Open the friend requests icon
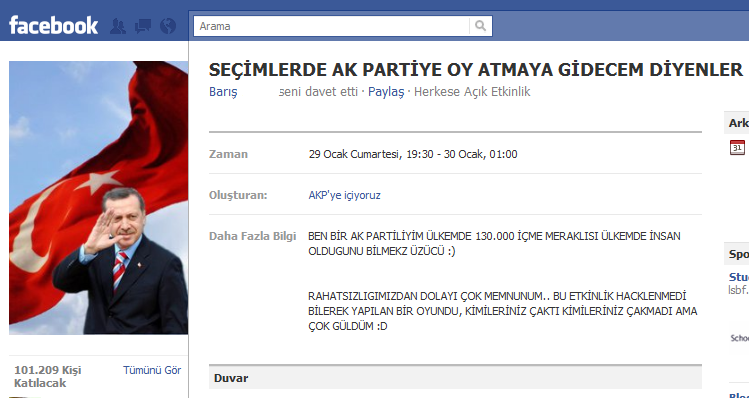The width and height of the screenshot is (749, 398). 118,26
